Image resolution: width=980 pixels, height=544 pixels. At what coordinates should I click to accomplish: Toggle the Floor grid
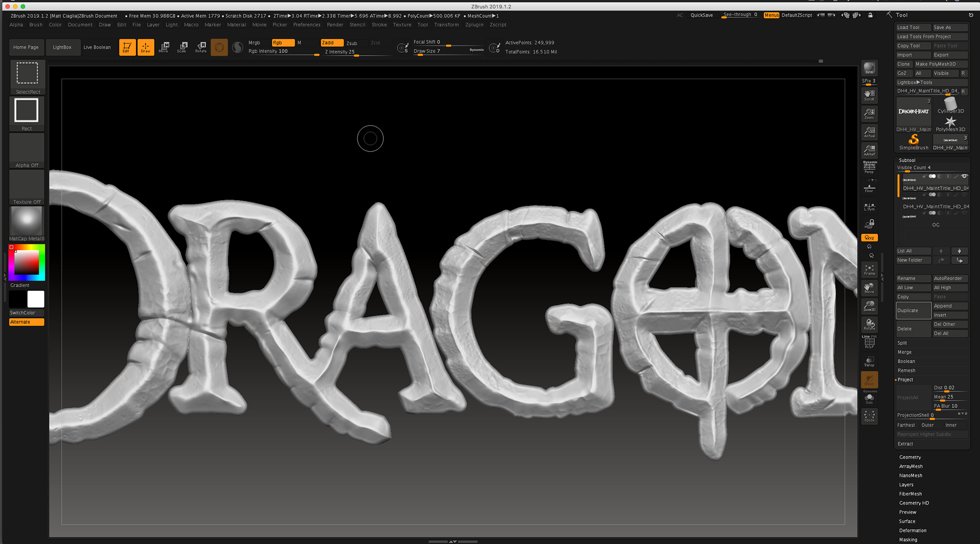click(869, 187)
